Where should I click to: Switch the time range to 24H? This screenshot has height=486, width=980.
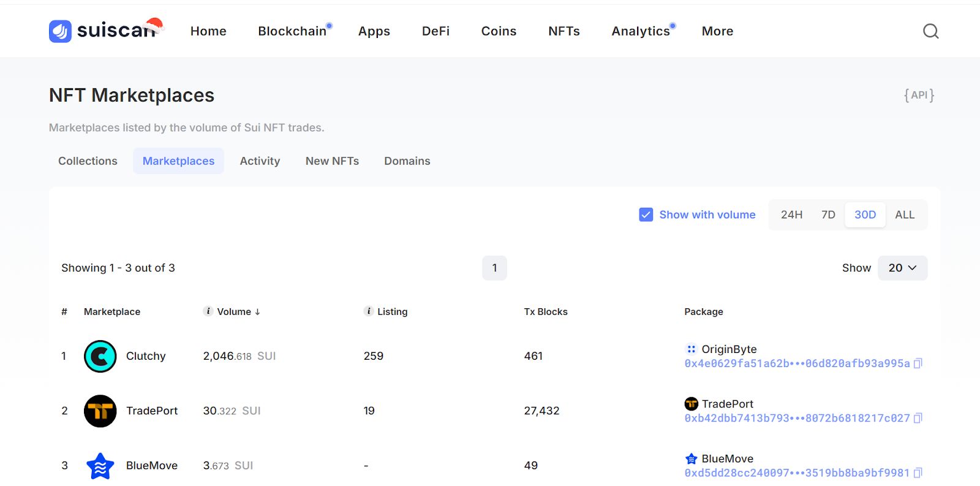(791, 215)
